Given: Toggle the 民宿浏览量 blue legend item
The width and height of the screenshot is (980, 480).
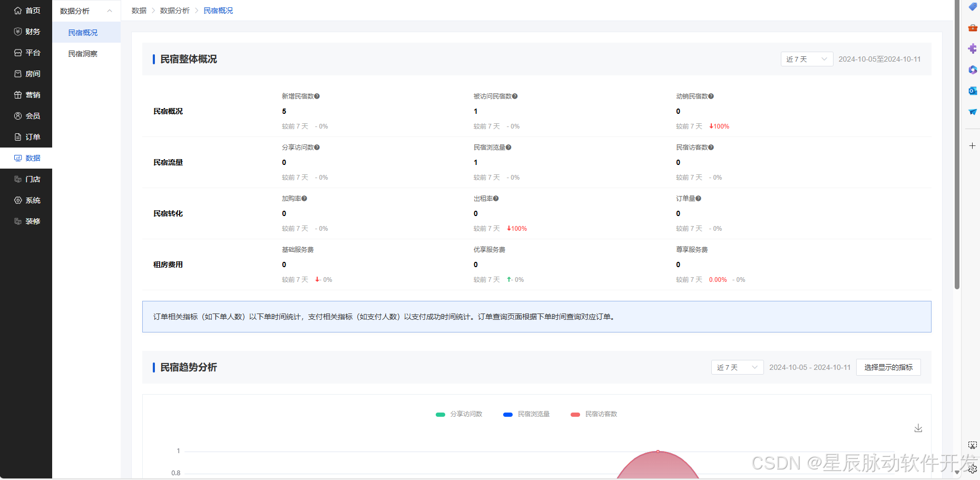Looking at the screenshot, I should 526,414.
